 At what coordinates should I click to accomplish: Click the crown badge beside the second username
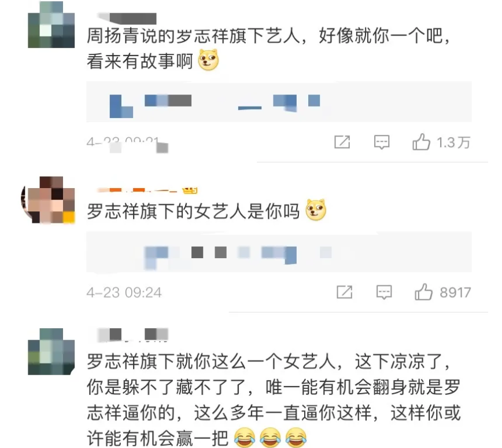190,190
